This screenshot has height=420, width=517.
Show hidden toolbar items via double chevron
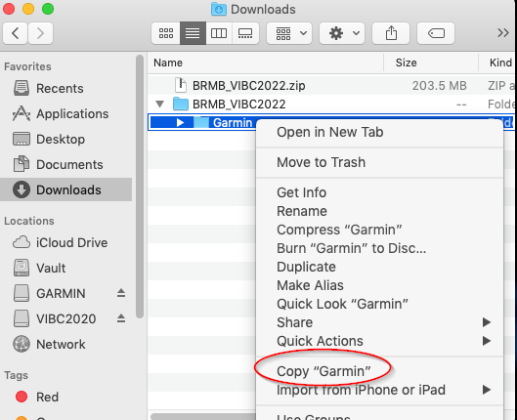click(503, 33)
